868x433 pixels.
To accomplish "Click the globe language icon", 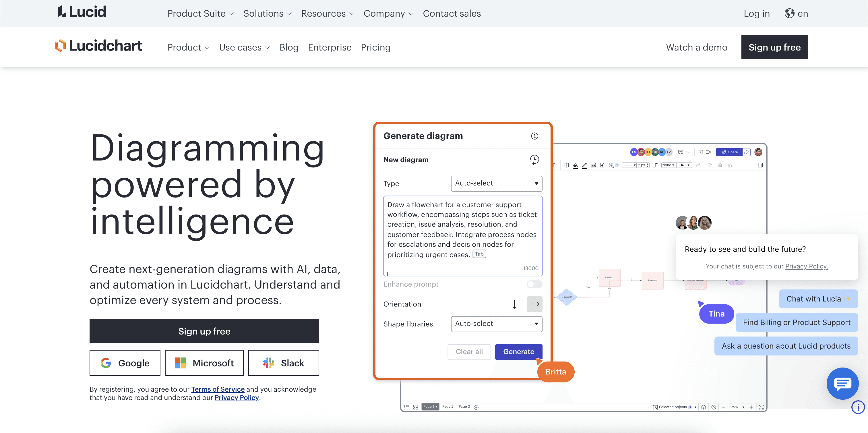I will 789,13.
